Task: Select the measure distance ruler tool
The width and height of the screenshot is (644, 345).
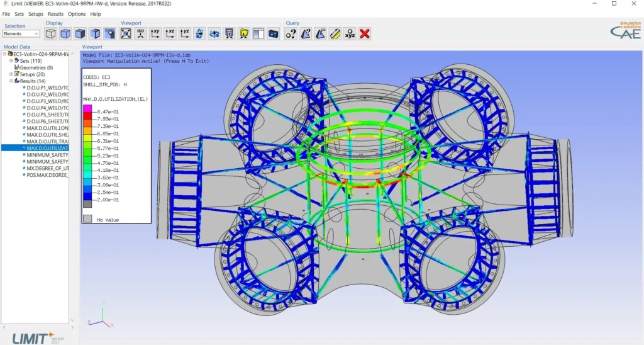Action: click(x=335, y=34)
